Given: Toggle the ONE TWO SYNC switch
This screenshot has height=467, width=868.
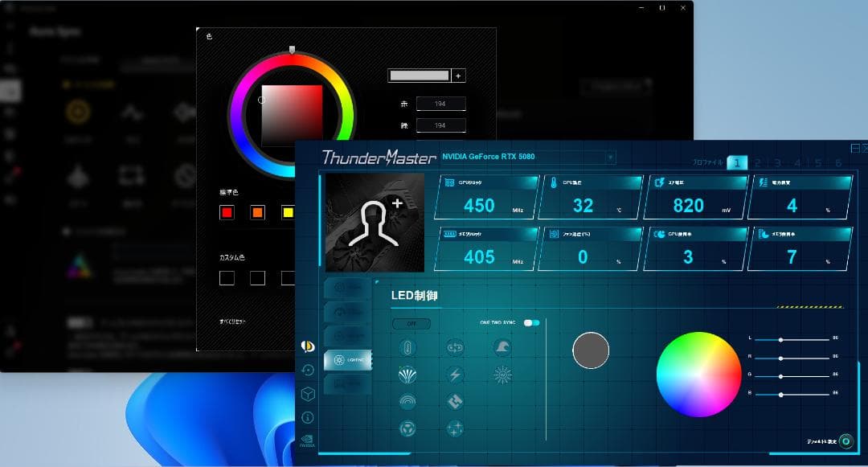Looking at the screenshot, I should [531, 322].
